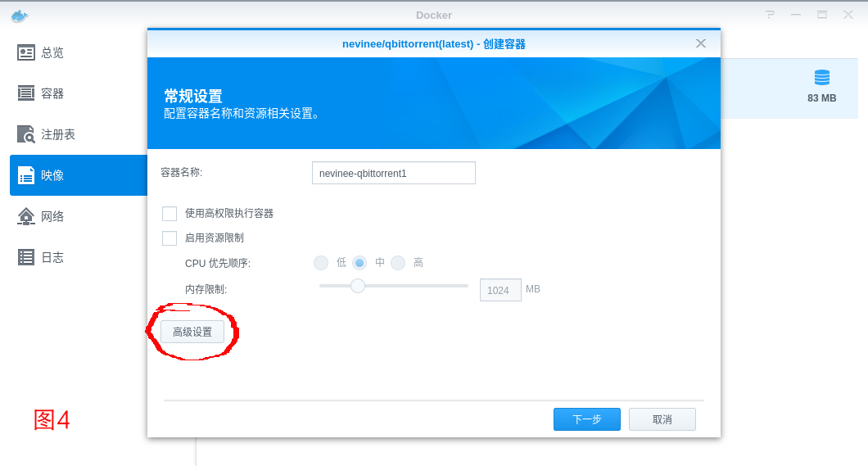Enable 启用资源限制 checkbox
The image size is (868, 466).
coord(170,238)
